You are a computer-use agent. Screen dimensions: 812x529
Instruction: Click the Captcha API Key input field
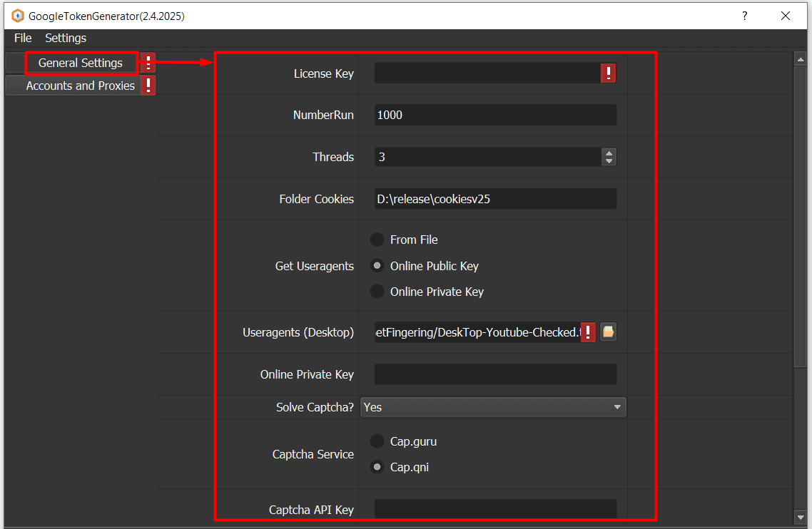pos(496,509)
